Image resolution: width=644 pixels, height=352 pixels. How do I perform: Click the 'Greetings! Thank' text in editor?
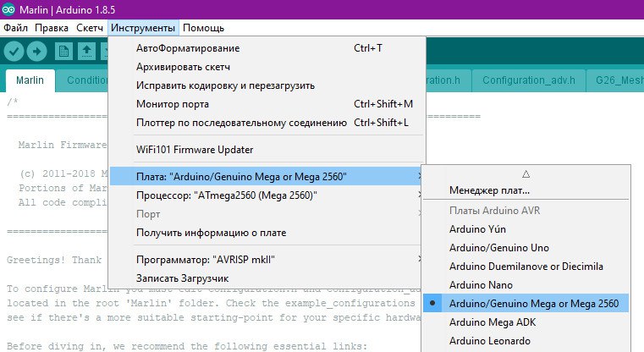[54, 260]
